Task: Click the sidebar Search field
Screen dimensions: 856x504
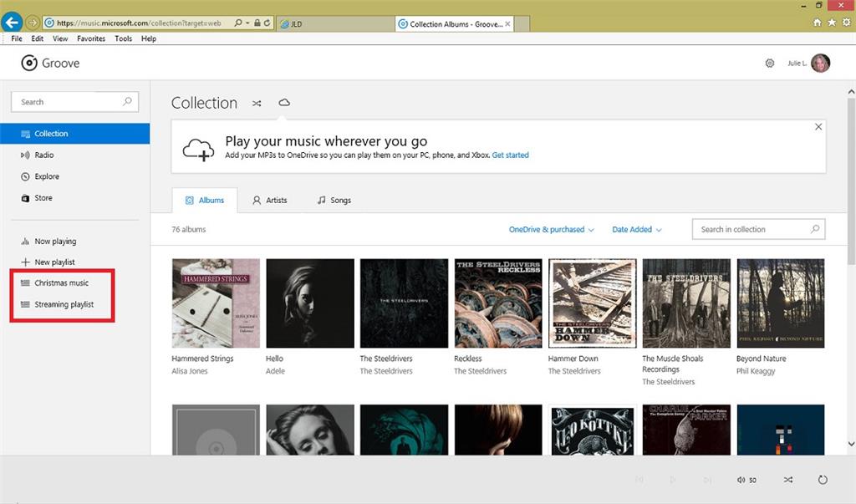Action: tap(74, 102)
